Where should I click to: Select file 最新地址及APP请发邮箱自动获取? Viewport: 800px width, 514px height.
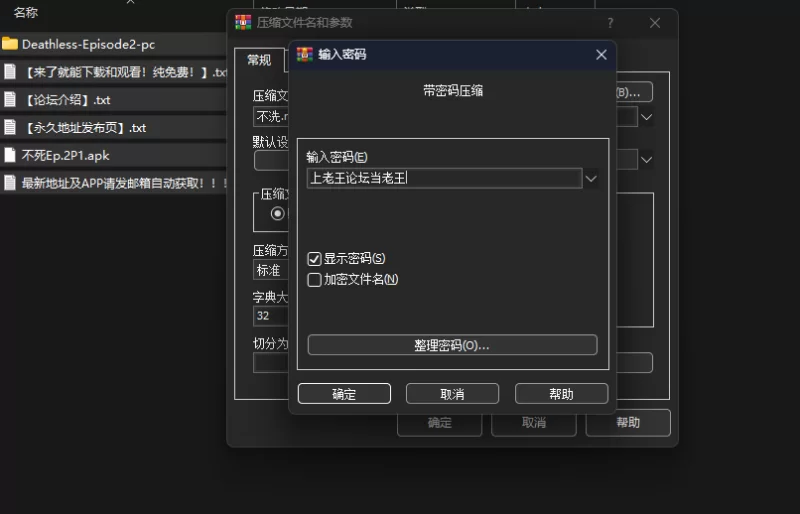point(124,183)
